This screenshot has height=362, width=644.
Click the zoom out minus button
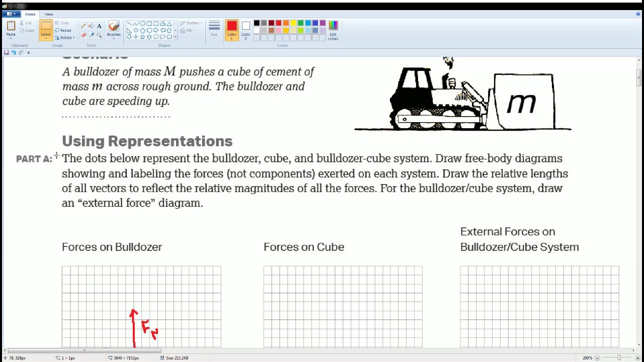[597, 358]
